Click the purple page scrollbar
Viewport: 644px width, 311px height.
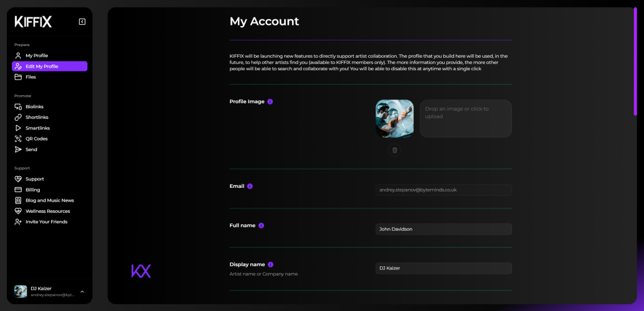click(635, 62)
